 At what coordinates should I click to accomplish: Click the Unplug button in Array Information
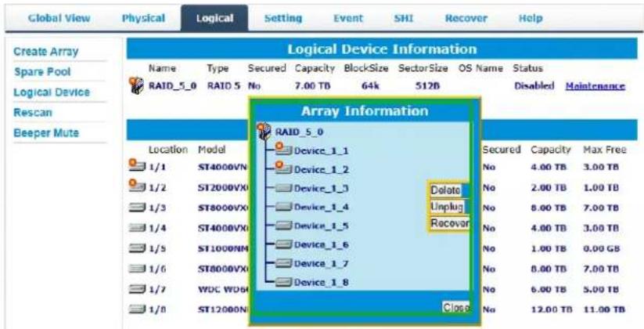click(449, 207)
